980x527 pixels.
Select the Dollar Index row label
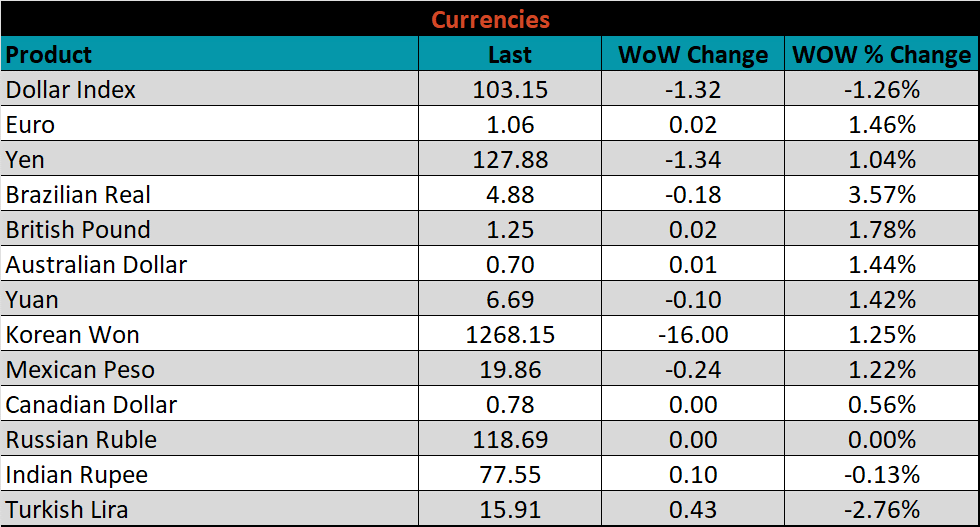coord(71,89)
